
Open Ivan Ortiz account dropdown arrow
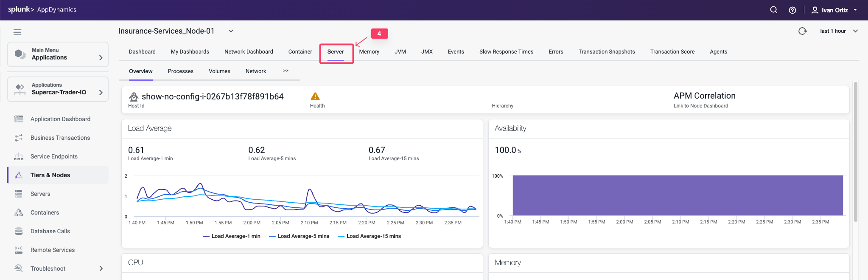click(x=855, y=10)
